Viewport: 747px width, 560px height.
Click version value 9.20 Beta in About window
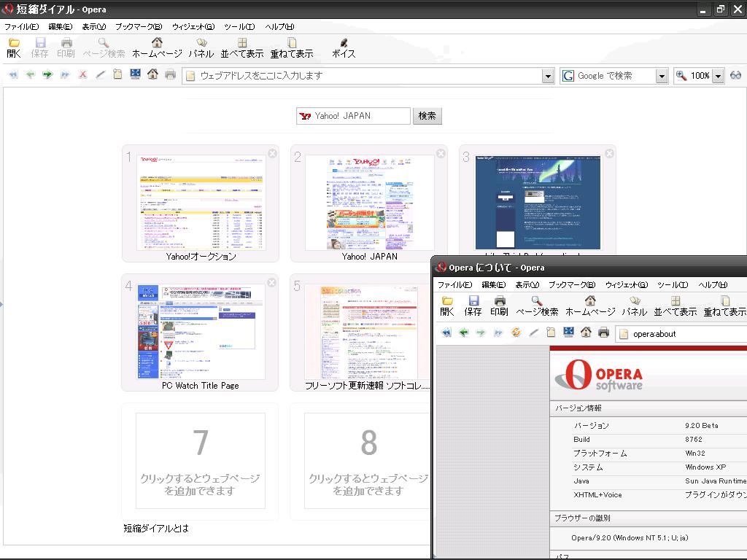click(x=702, y=426)
